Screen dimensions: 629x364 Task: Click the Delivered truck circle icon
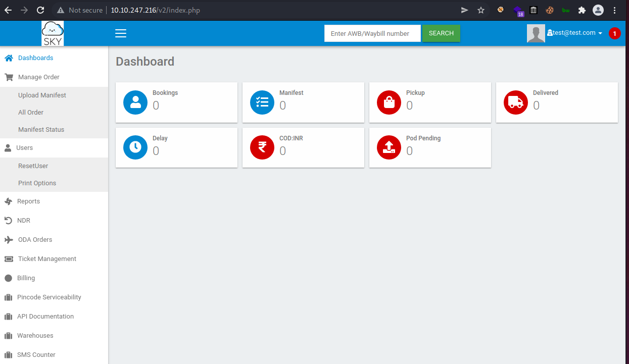[x=516, y=102]
